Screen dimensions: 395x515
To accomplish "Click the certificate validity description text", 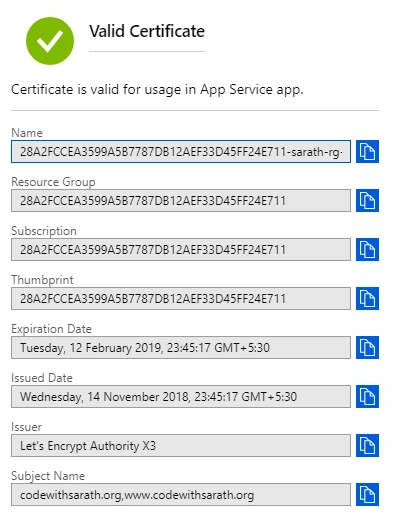I will click(x=157, y=90).
